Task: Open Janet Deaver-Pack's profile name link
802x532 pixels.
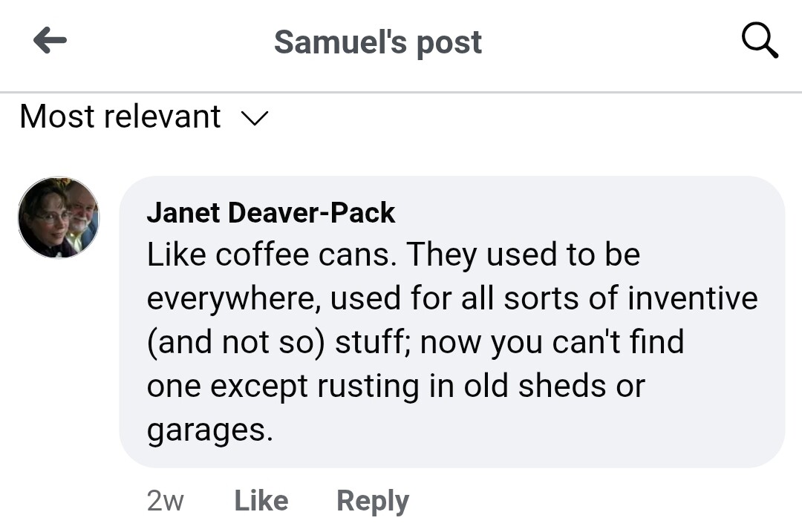Action: (x=270, y=214)
